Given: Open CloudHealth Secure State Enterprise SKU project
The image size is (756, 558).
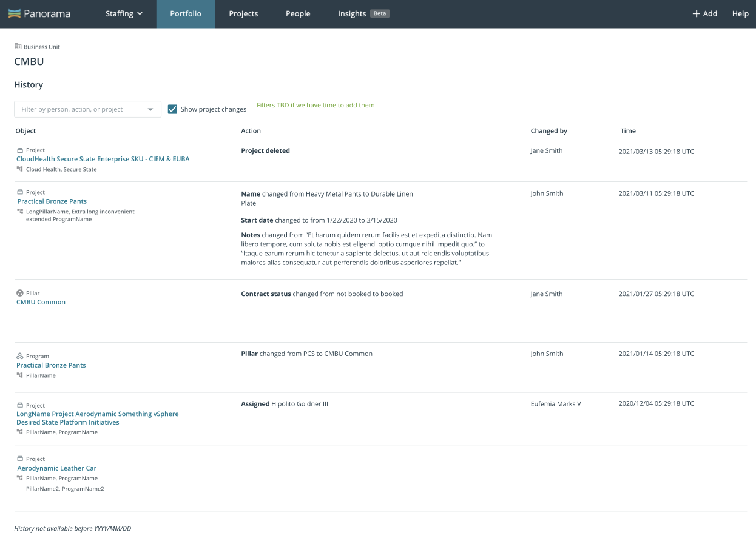Looking at the screenshot, I should coord(103,159).
